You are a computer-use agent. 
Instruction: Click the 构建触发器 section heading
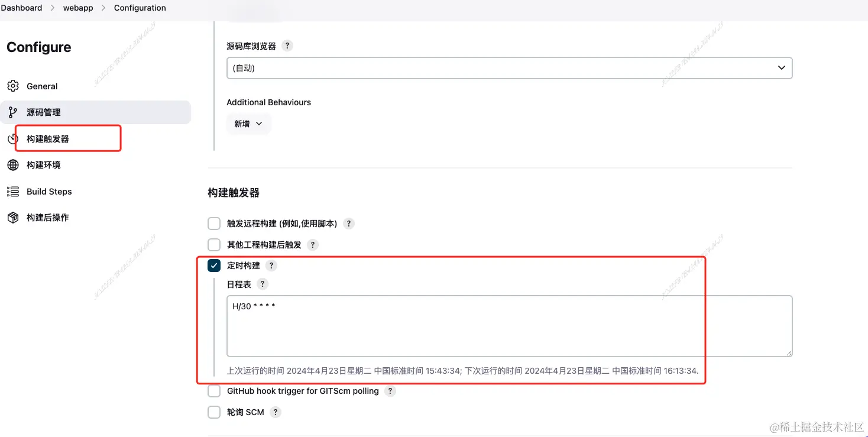tap(234, 193)
